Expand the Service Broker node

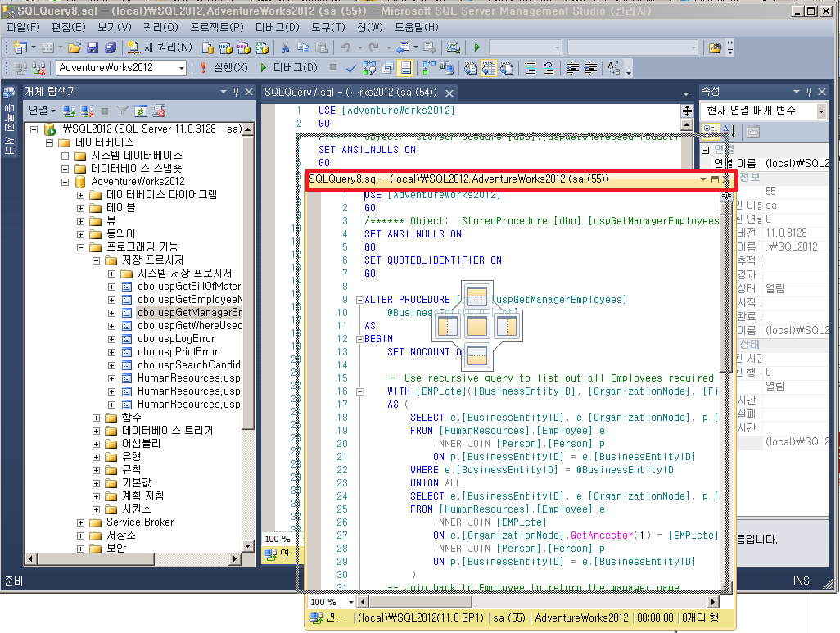click(x=80, y=522)
